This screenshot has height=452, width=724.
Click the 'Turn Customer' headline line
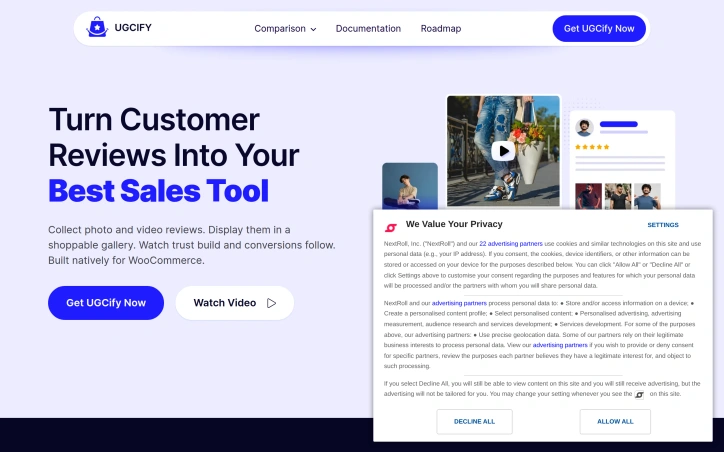[154, 120]
